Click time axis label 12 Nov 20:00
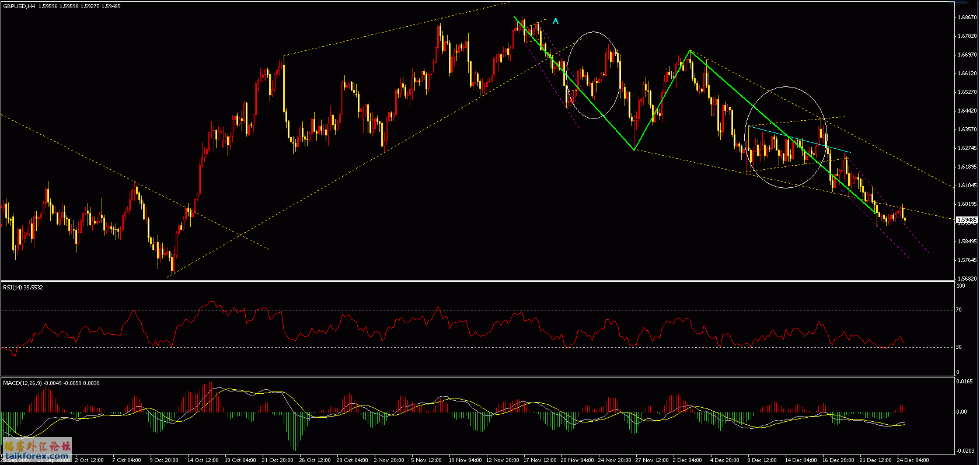The image size is (980, 465). coord(504,460)
